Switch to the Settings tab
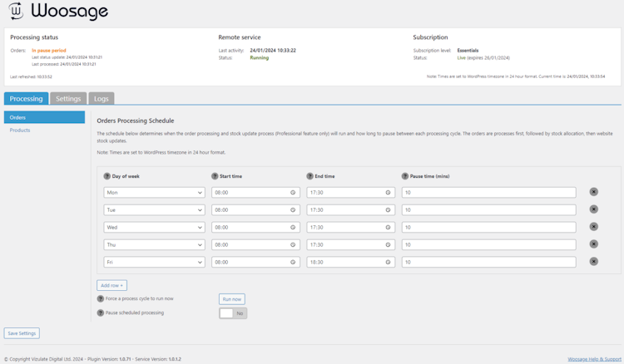Screen dimensions: 624x364 pyautogui.click(x=68, y=99)
